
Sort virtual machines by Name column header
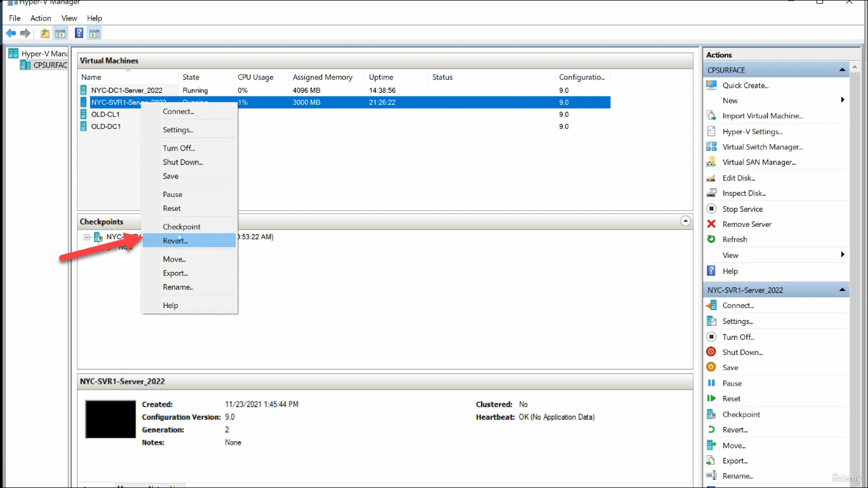coord(128,77)
